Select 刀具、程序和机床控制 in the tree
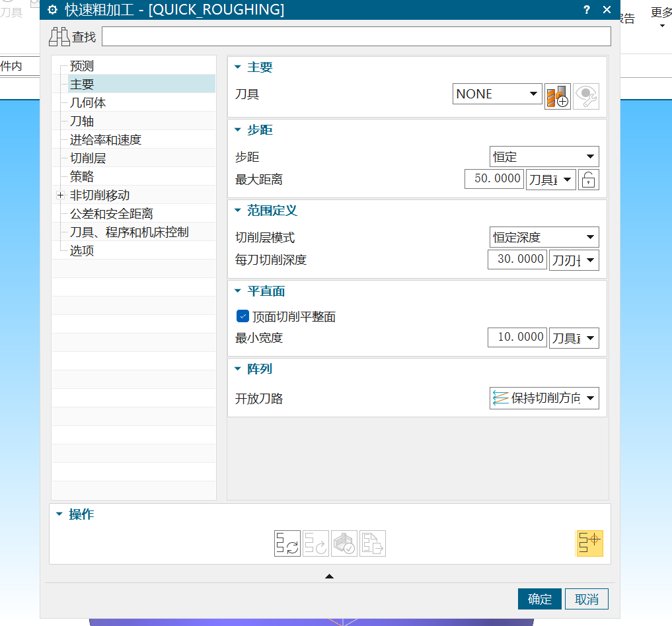Viewport: 672px width, 626px height. (129, 232)
